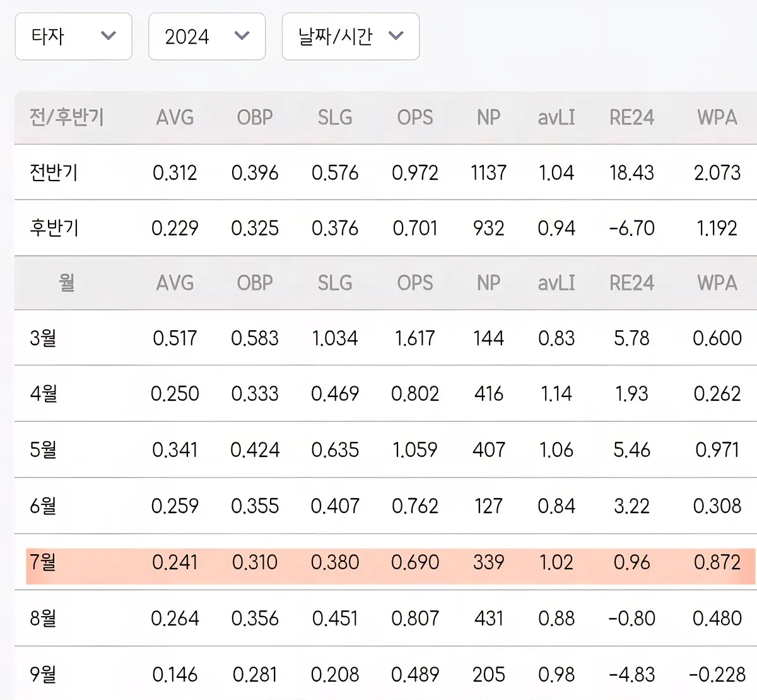Expand the 날짜/시간 dropdown

351,37
